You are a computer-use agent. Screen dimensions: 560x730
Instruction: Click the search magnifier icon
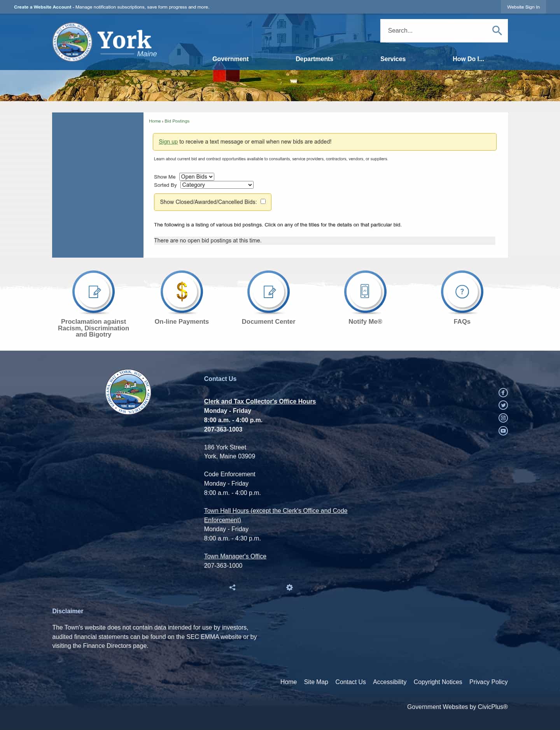click(x=497, y=30)
